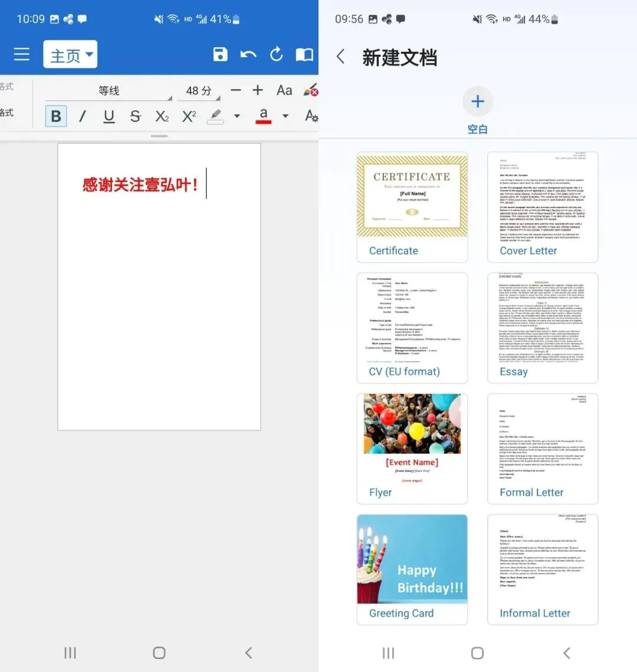The width and height of the screenshot is (637, 672).
Task: Toggle subscript formatting
Action: (162, 116)
